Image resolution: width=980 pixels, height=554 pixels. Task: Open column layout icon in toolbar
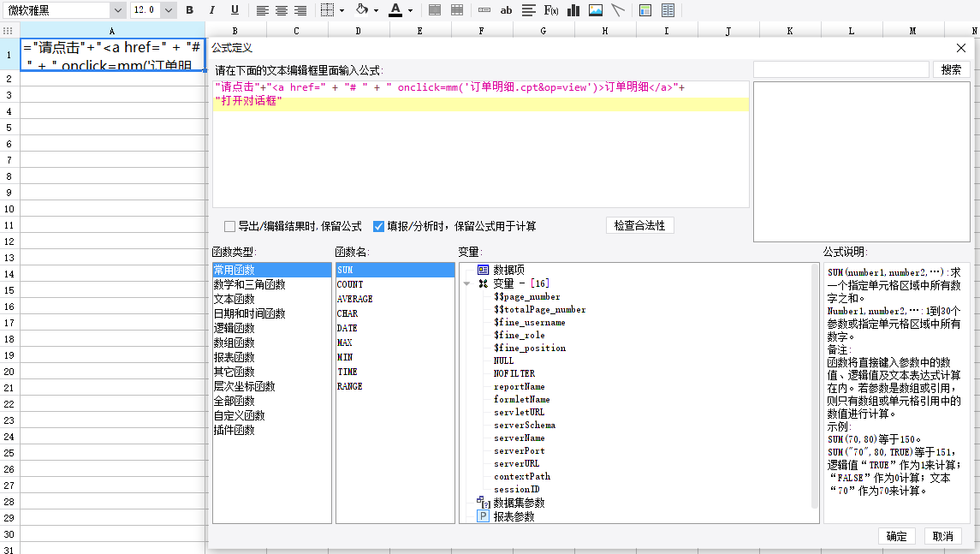coord(668,10)
